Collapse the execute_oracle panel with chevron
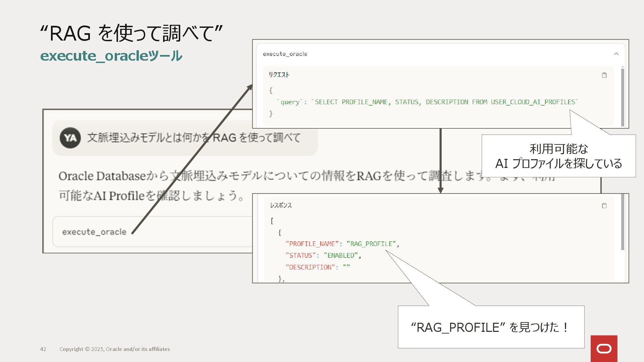Screen dimensions: 644x362 [x=616, y=54]
